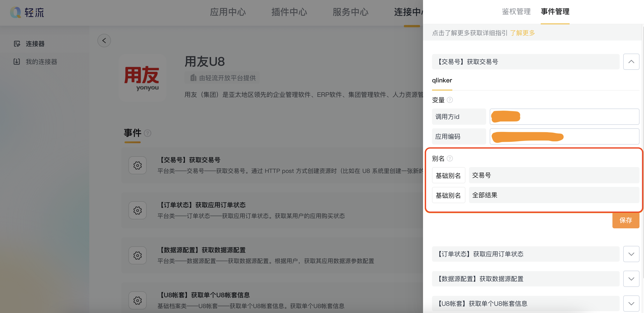This screenshot has width=644, height=313.
Task: Click the 【订单状态】获取应用订单状态 panel header
Action: [x=525, y=254]
